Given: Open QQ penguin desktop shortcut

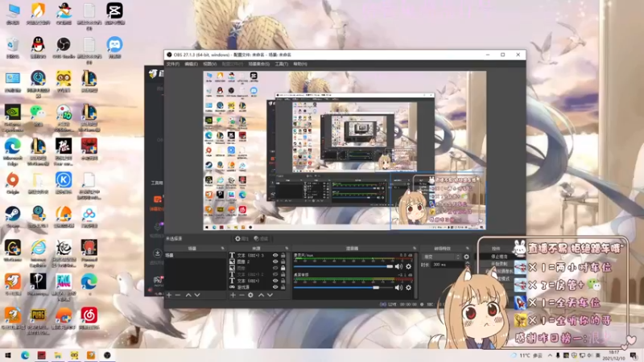Looking at the screenshot, I should (x=38, y=47).
